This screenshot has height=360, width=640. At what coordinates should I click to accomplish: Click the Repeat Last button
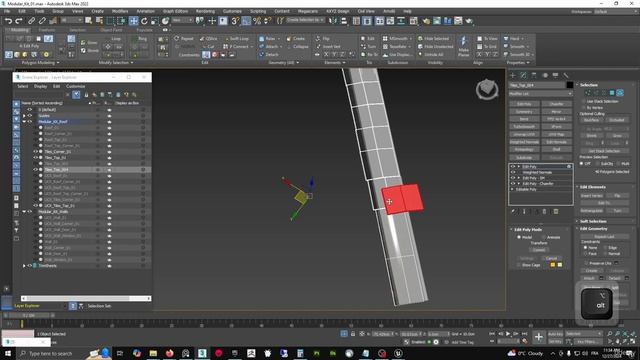click(604, 236)
